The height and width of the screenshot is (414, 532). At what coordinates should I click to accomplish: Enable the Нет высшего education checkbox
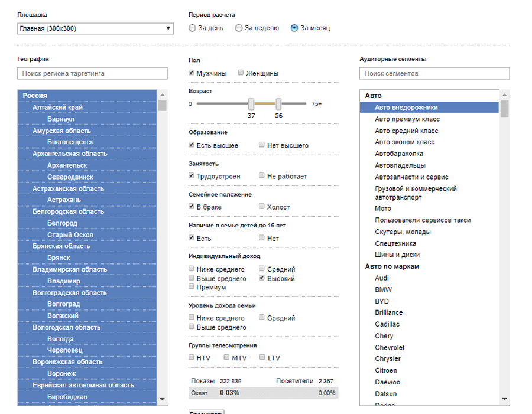coord(262,145)
